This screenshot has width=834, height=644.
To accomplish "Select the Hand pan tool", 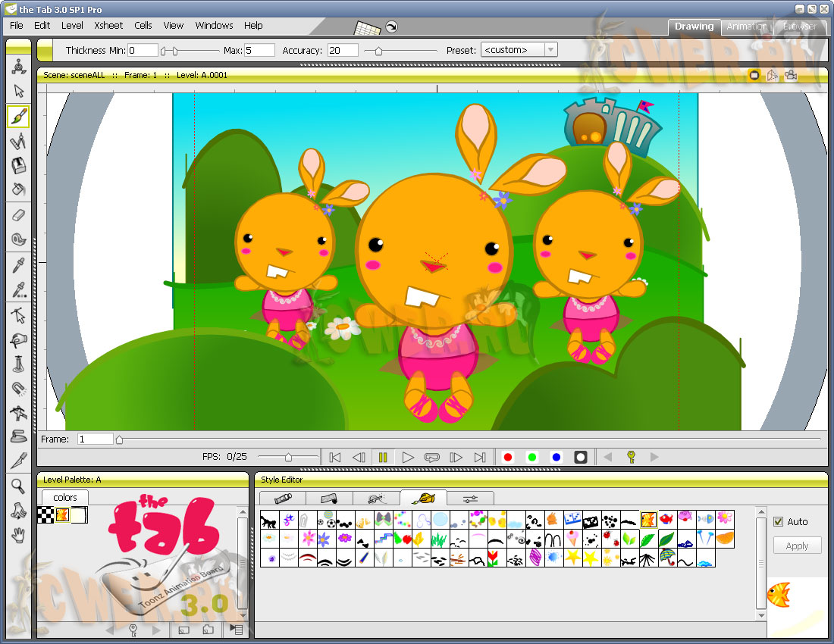I will point(19,536).
